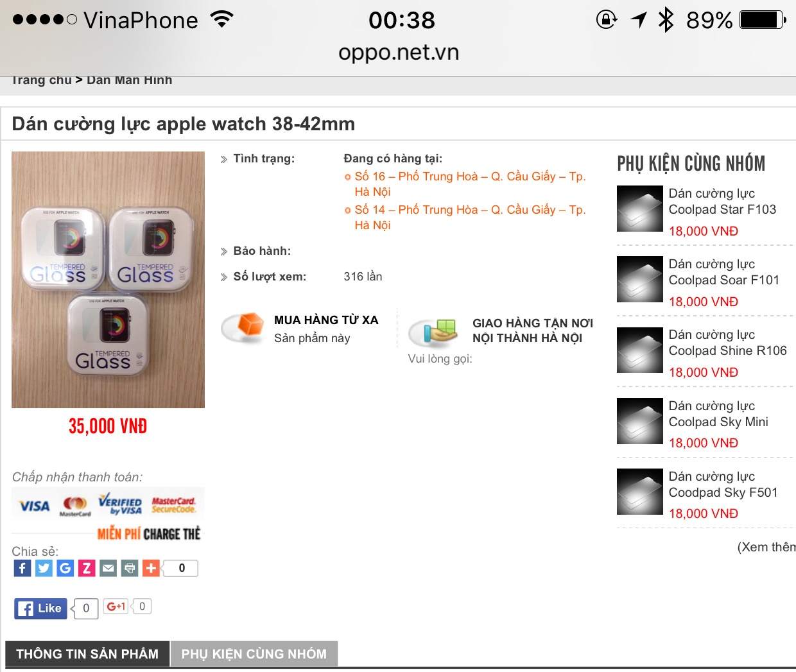The image size is (796, 672).
Task: Share the product on Facebook
Action: [x=22, y=568]
